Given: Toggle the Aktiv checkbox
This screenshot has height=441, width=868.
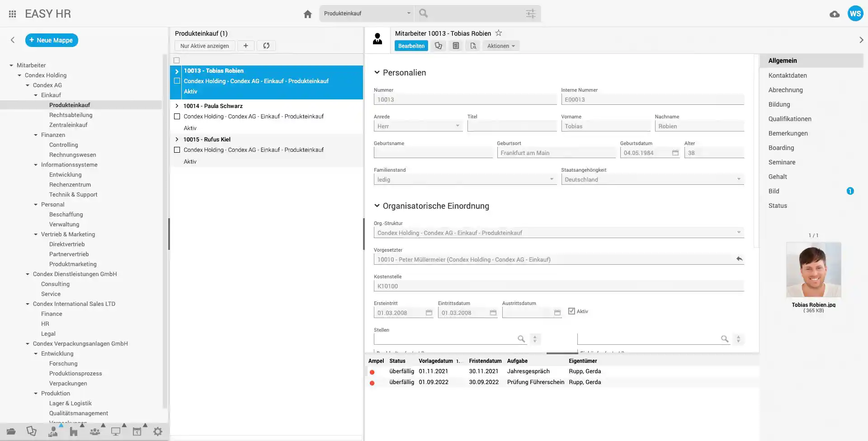Looking at the screenshot, I should point(571,311).
